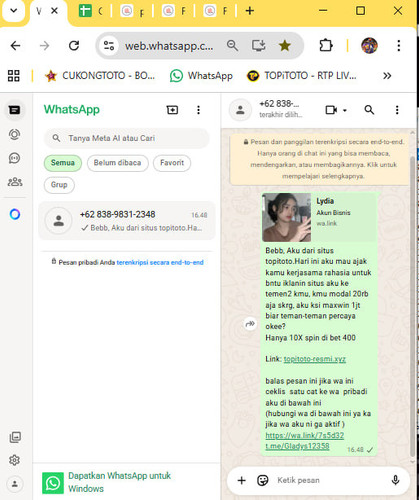This screenshot has width=419, height=500.
Task: Focus the Tanya Meta AI search field
Action: click(127, 138)
